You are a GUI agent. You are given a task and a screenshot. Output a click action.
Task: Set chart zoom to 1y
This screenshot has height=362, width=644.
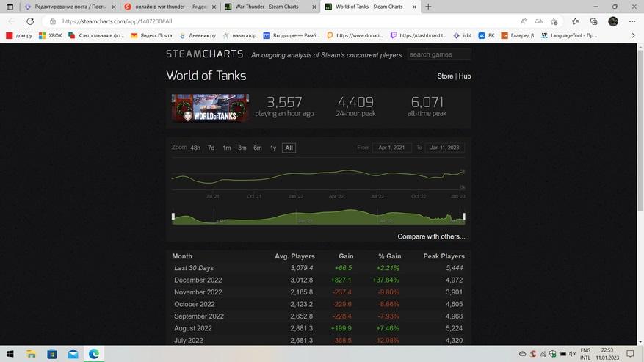pyautogui.click(x=273, y=148)
